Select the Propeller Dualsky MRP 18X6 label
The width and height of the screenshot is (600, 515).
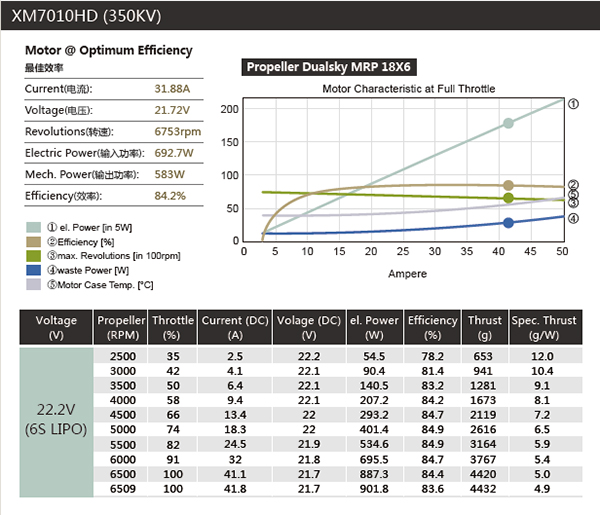[x=328, y=68]
